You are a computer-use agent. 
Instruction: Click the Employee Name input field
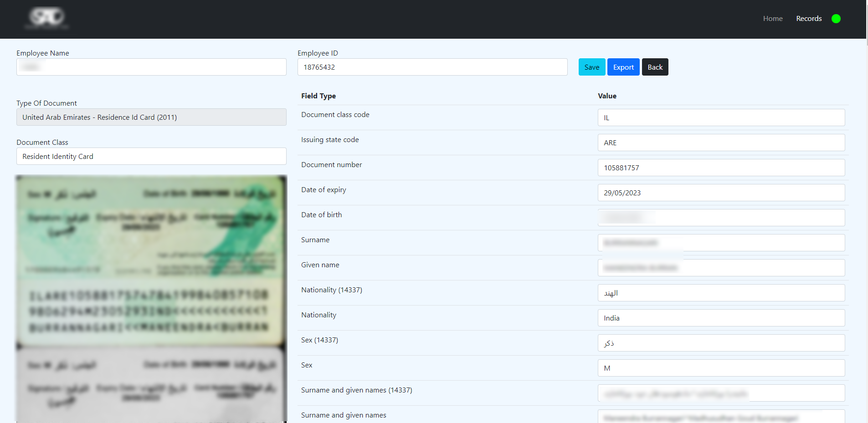pyautogui.click(x=151, y=67)
